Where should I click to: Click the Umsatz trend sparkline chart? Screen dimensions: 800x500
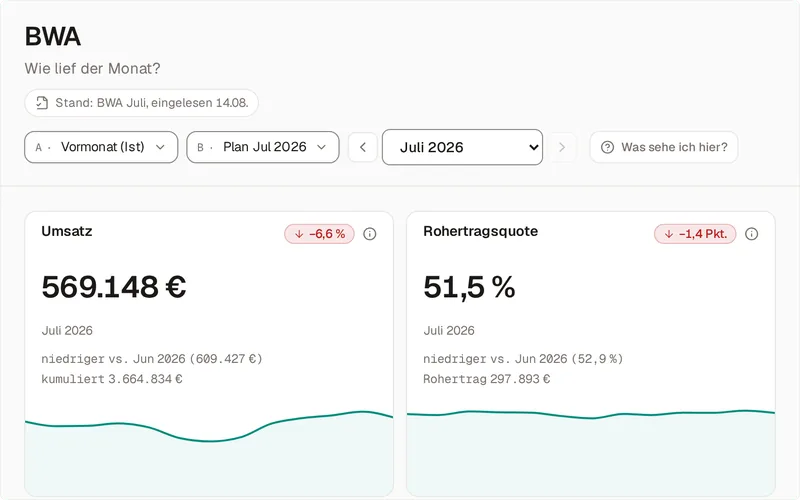pyautogui.click(x=209, y=452)
